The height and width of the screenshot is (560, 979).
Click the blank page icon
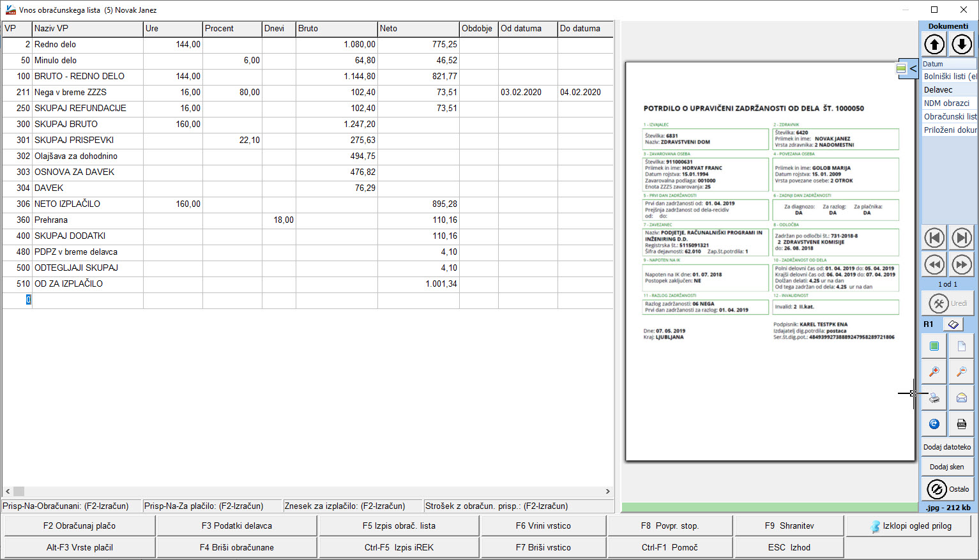962,346
